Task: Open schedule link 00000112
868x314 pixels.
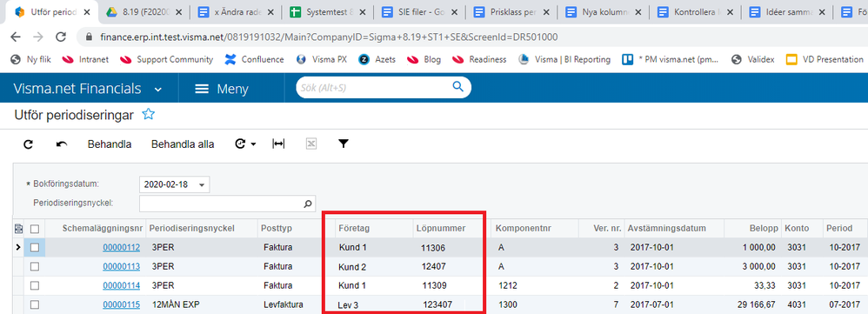Action: click(121, 248)
